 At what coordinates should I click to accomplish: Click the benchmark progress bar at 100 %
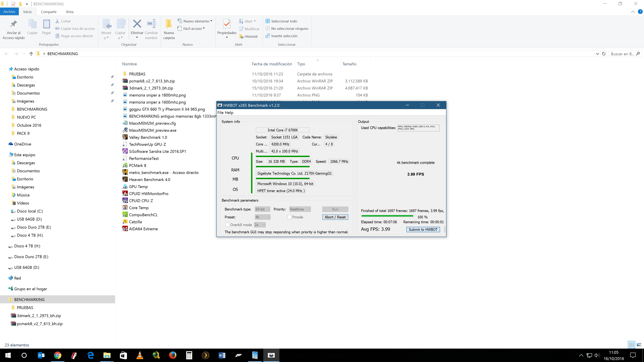387,216
